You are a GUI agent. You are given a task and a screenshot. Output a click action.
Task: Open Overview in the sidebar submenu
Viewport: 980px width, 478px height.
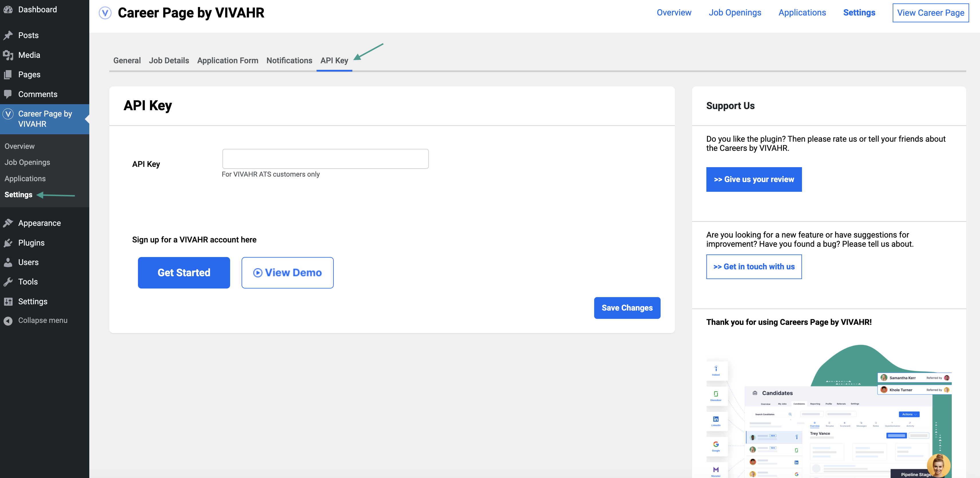click(x=19, y=146)
